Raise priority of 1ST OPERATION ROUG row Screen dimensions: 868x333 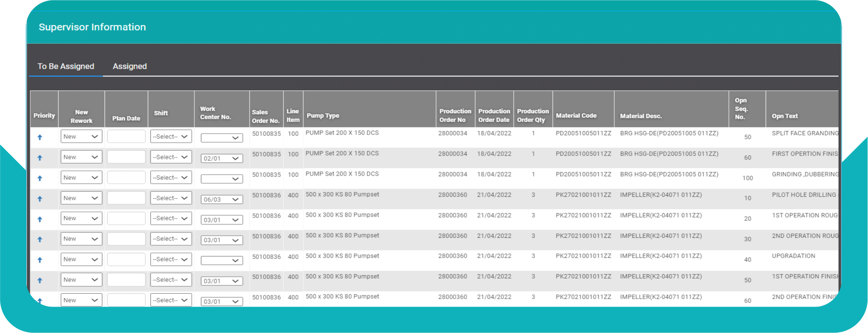[x=40, y=219]
